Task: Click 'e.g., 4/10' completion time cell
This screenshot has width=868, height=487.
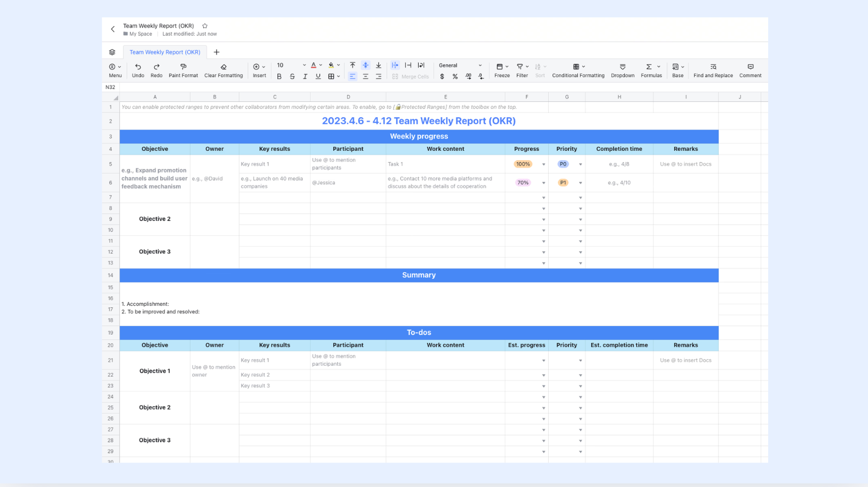Action: point(619,183)
